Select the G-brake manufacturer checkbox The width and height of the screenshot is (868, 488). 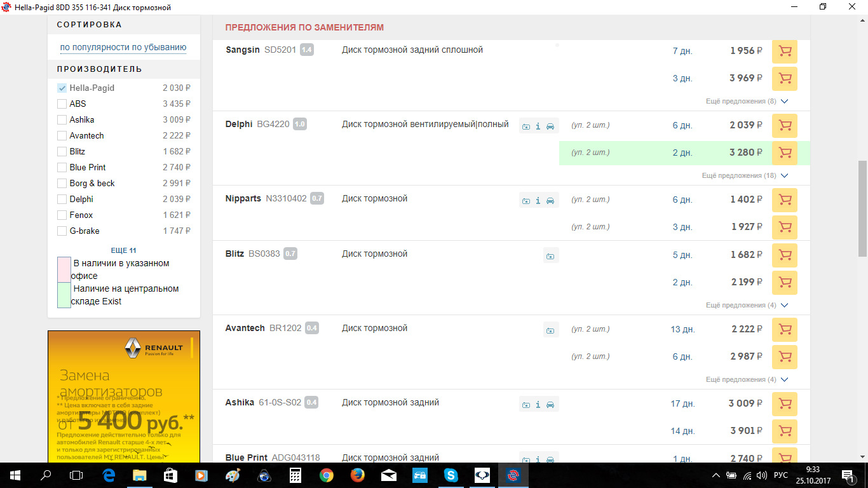coord(62,231)
